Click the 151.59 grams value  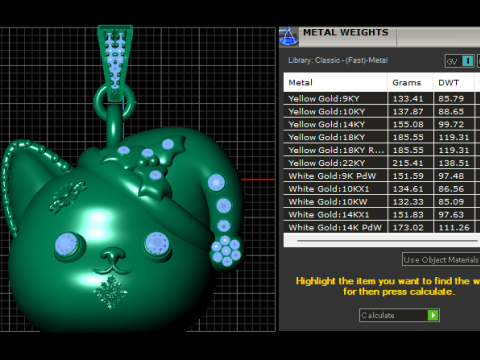pos(408,176)
